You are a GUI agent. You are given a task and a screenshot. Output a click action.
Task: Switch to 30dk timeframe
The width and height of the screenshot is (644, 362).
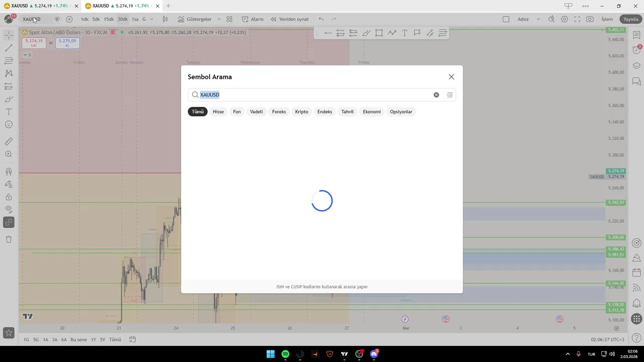point(123,19)
